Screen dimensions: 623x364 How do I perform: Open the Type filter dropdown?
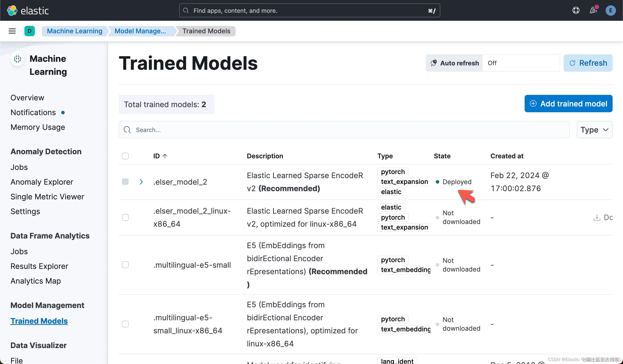594,130
